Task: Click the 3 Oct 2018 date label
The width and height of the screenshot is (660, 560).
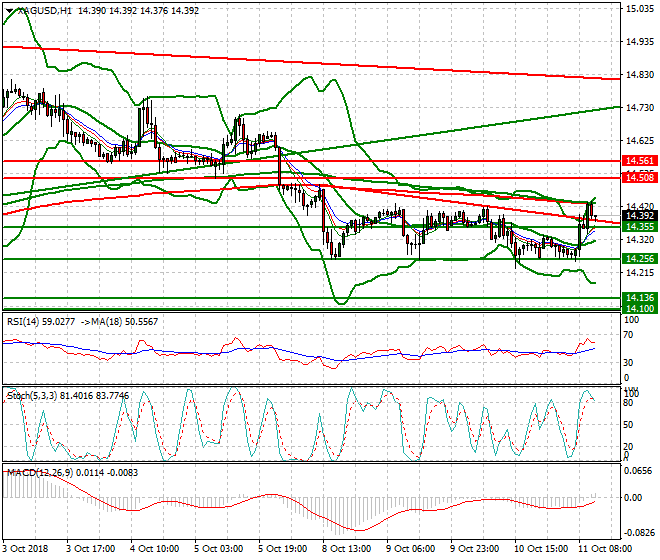Action: point(25,549)
